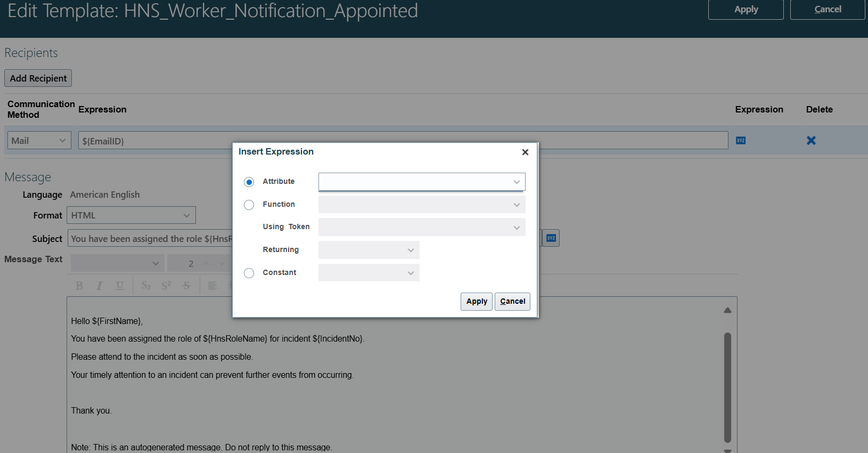Screen dimensions: 868x453
Task: Click Apply in Insert Expression dialog
Action: 477,301
